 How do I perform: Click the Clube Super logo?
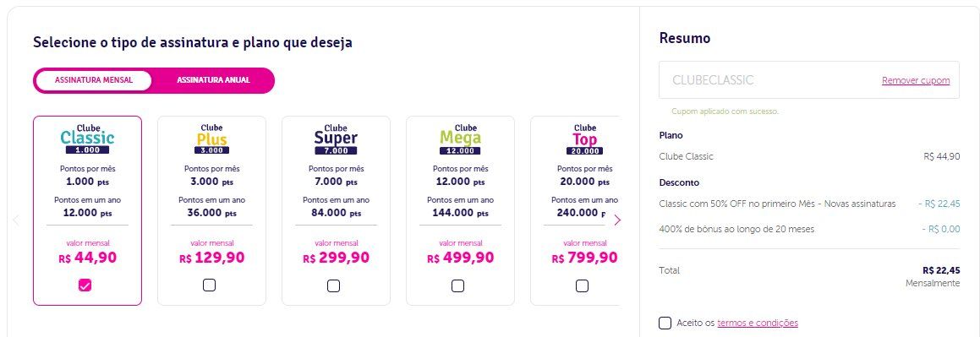pyautogui.click(x=337, y=139)
